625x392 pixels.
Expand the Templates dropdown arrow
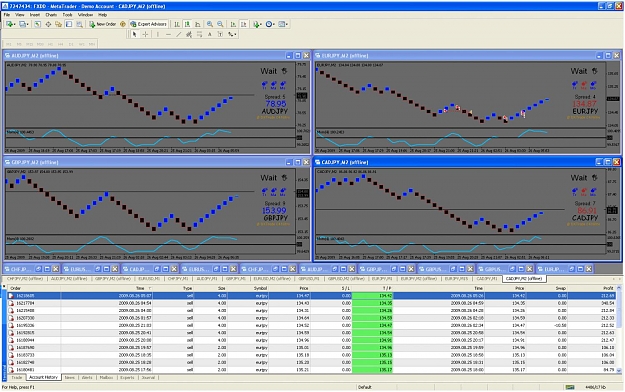pos(287,24)
